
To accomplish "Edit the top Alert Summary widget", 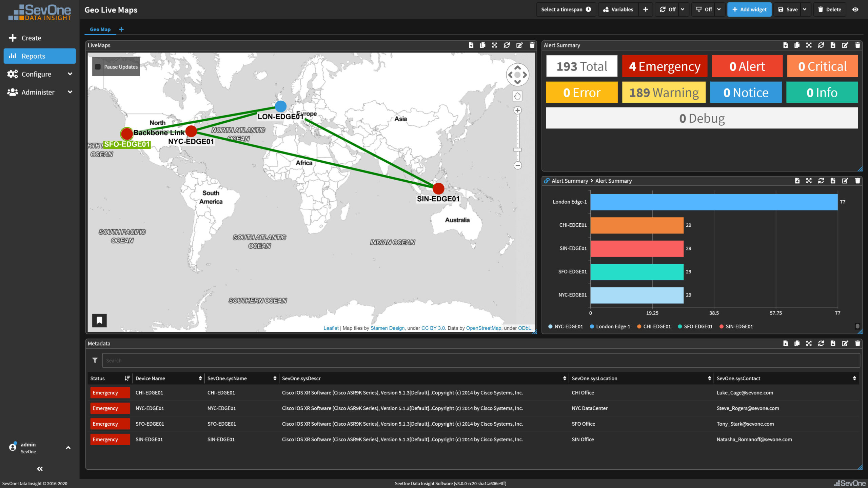I will 845,45.
